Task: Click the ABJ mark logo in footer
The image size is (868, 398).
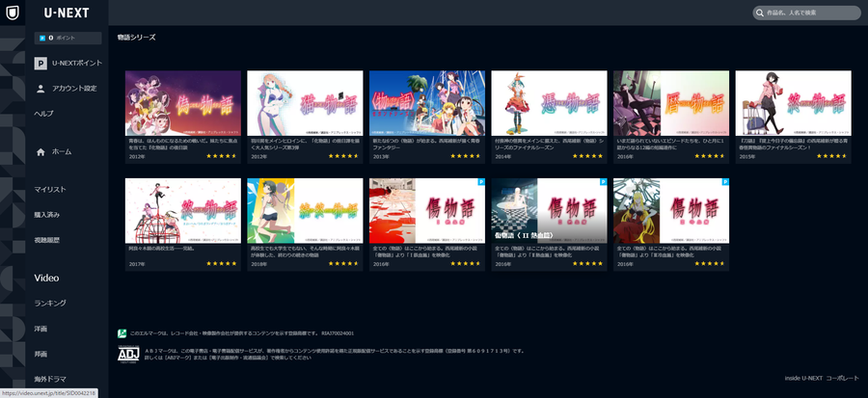Action: (128, 354)
